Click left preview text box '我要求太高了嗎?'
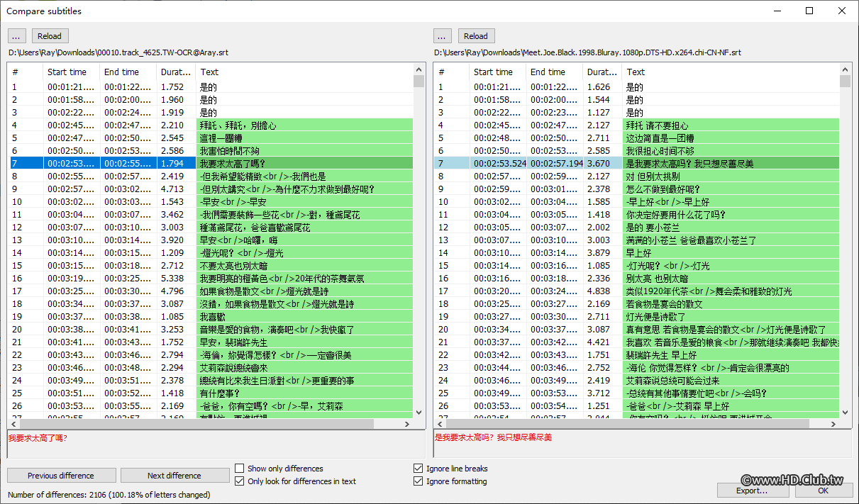 click(216, 444)
